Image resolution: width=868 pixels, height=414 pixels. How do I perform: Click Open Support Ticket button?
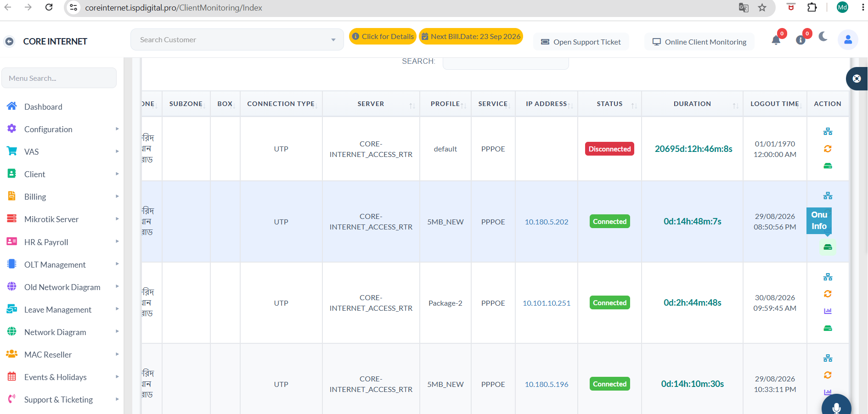point(581,42)
